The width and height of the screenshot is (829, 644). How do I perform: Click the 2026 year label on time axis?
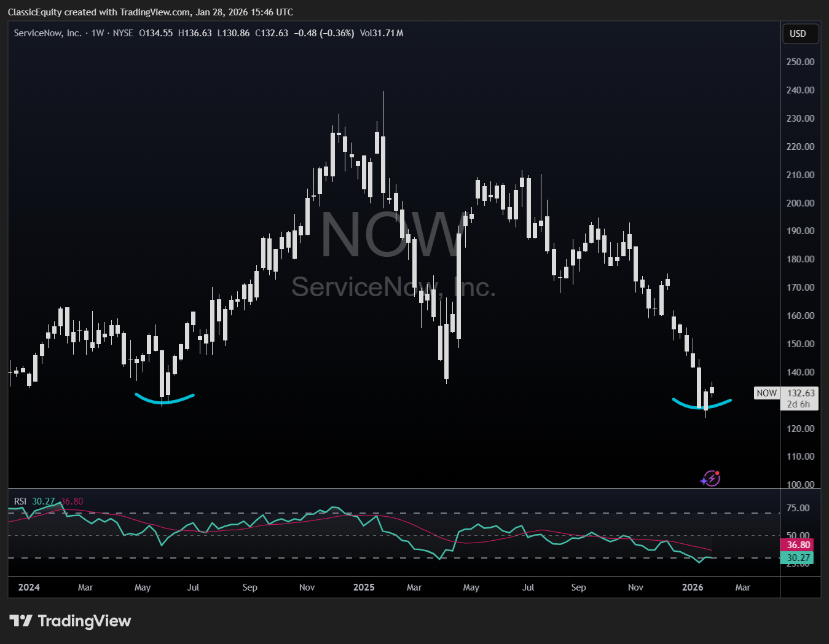pyautogui.click(x=693, y=587)
